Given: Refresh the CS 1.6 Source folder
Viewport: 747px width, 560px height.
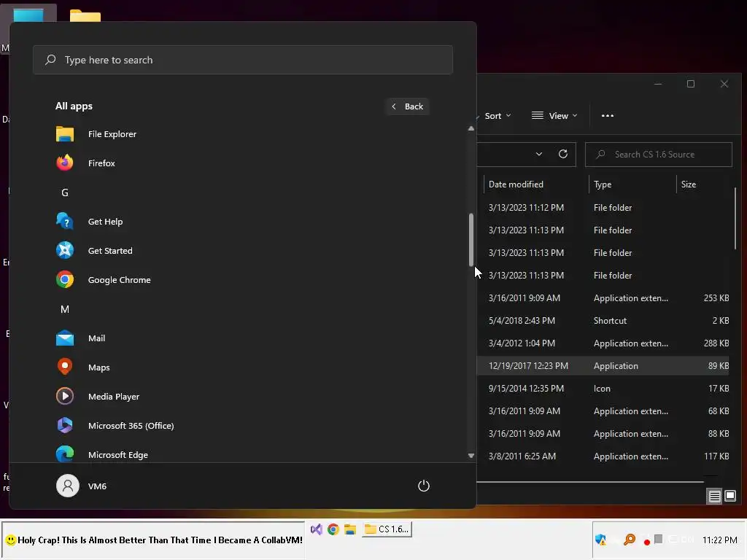Looking at the screenshot, I should tap(563, 154).
